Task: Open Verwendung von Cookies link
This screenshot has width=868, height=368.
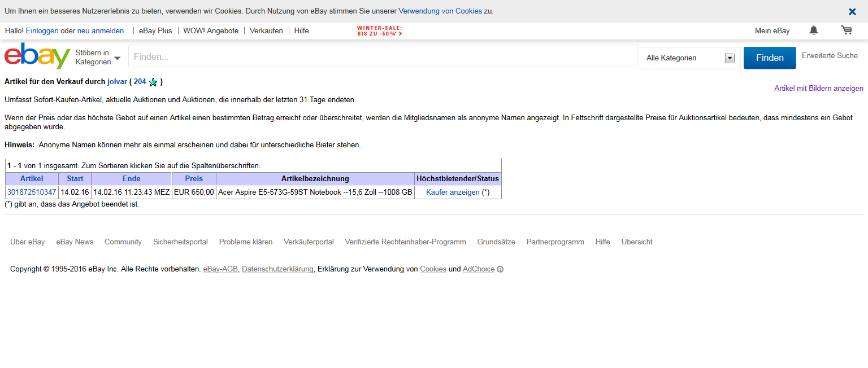Action: coord(440,11)
